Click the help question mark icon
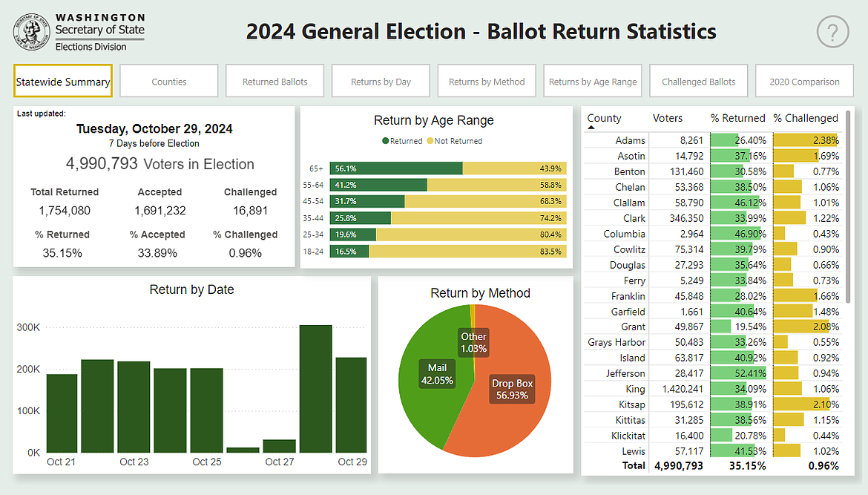Screen dimensions: 868x495 [832, 32]
